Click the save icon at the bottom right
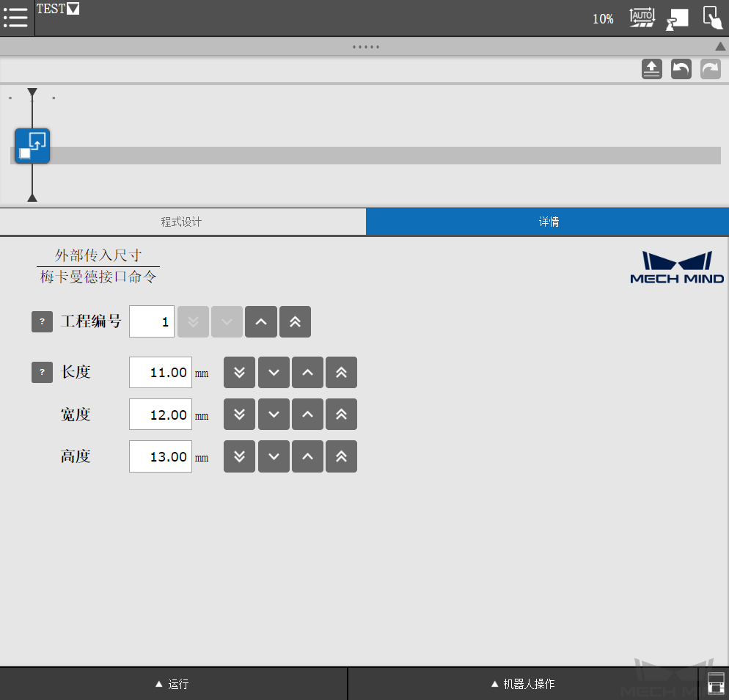 click(x=715, y=683)
